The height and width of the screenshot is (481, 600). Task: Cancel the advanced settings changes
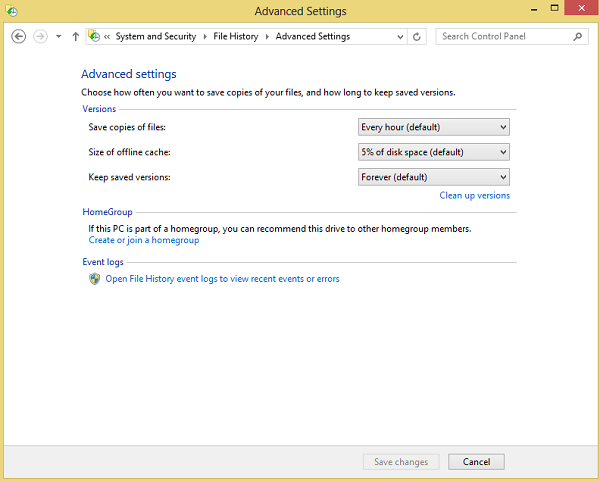[476, 462]
